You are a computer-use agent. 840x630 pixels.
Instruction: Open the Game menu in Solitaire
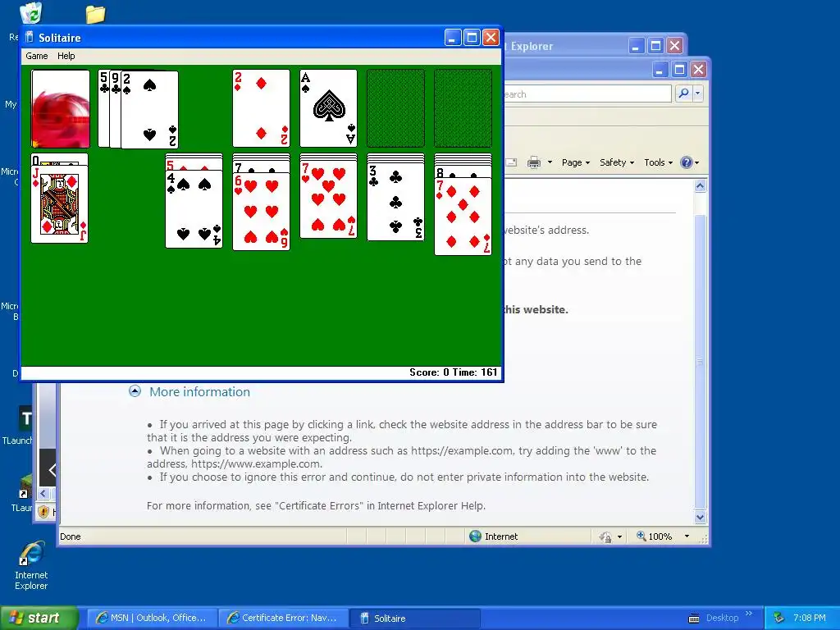tap(36, 56)
